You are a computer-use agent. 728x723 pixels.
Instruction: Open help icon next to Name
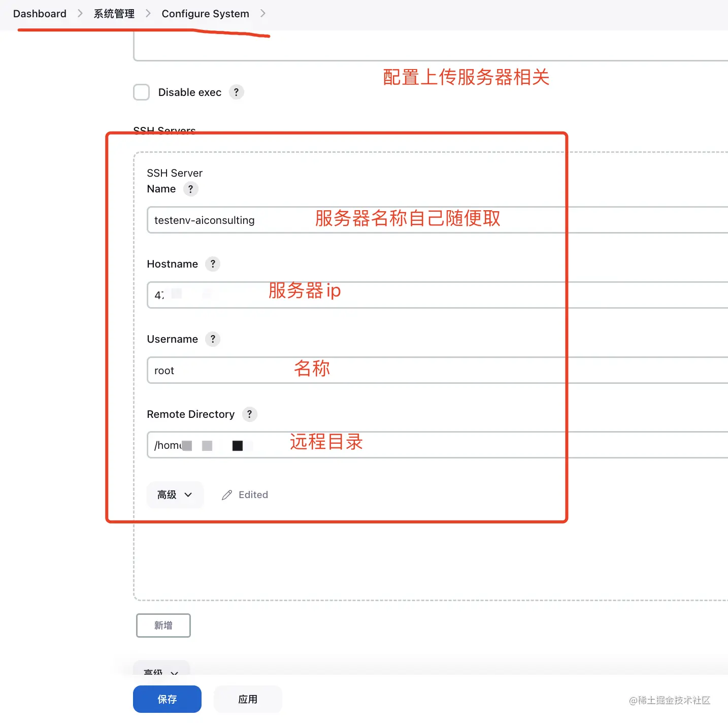[x=190, y=189]
